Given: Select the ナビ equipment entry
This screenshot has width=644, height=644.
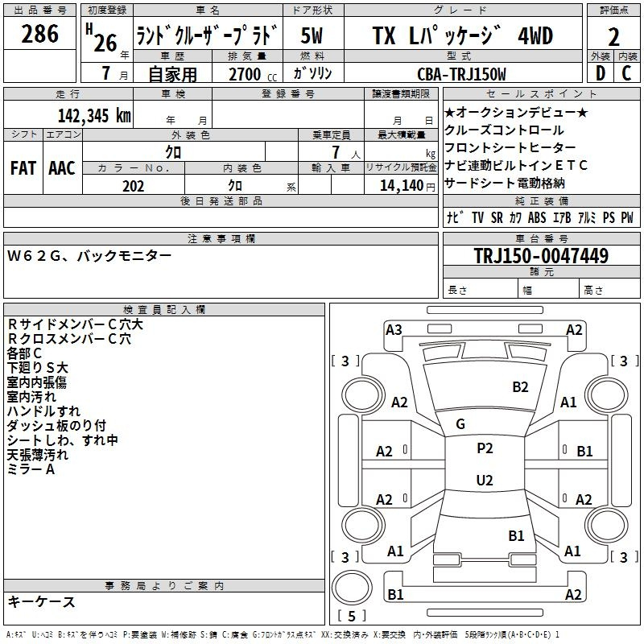Looking at the screenshot, I should tap(455, 217).
